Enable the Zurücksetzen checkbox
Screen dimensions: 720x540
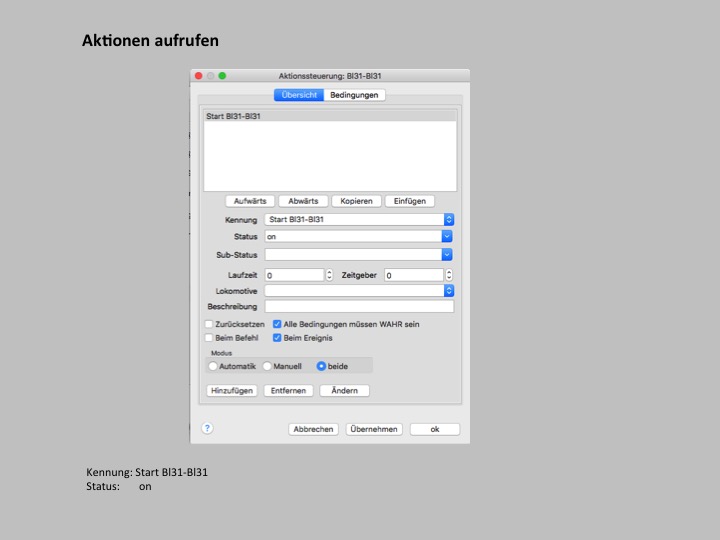(x=209, y=325)
